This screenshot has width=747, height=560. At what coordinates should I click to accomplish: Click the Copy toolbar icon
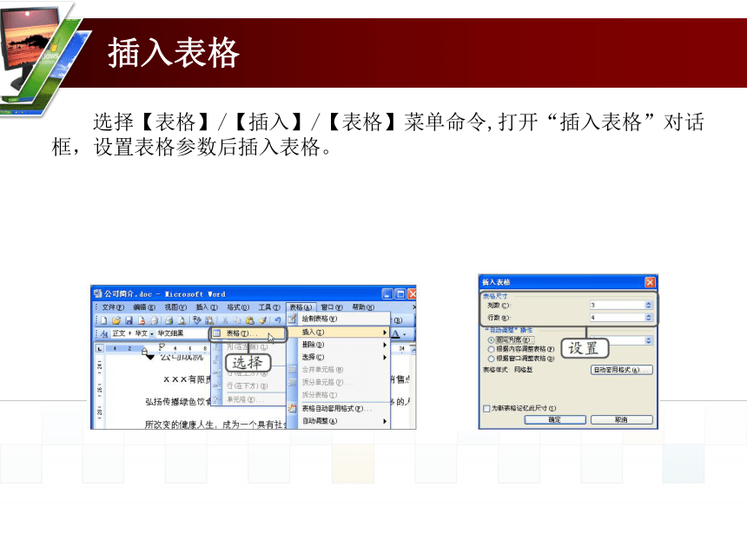[x=237, y=320]
